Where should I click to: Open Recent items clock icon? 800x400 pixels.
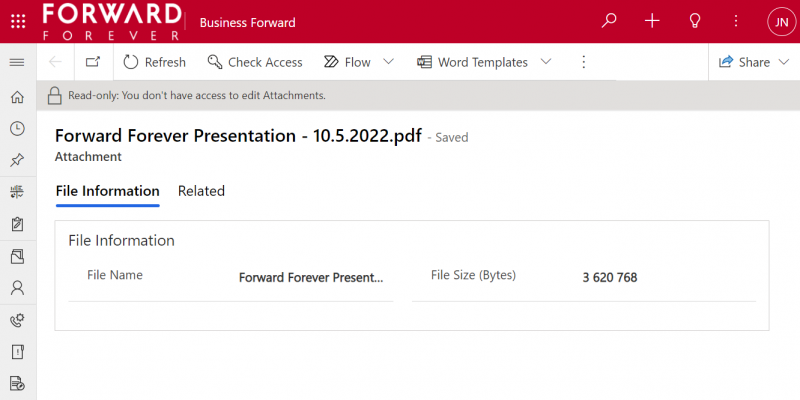[x=17, y=128]
